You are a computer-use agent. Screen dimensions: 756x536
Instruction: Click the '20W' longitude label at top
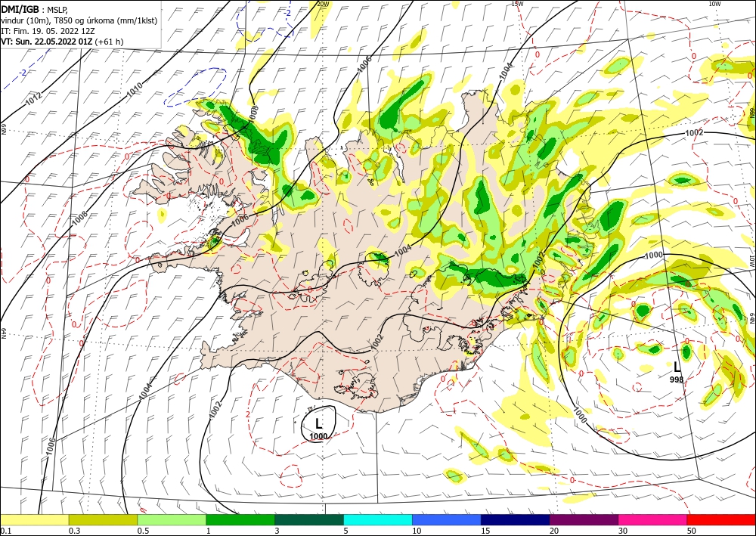323,4
